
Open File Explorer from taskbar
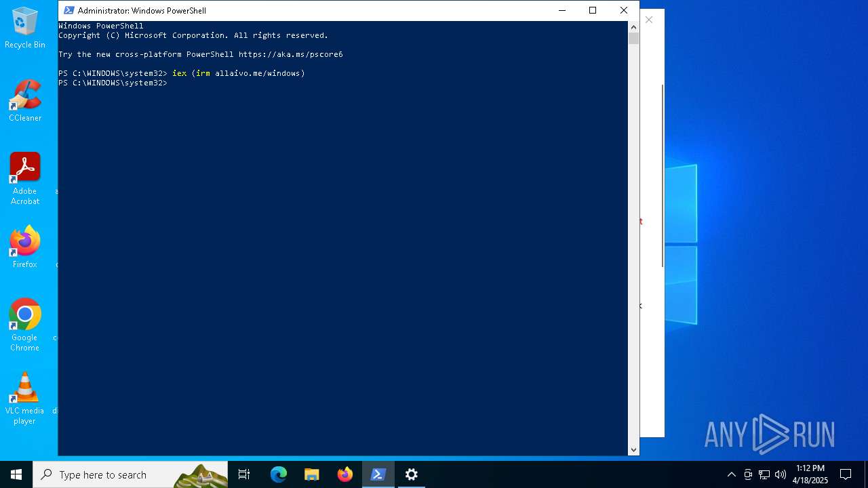click(312, 474)
